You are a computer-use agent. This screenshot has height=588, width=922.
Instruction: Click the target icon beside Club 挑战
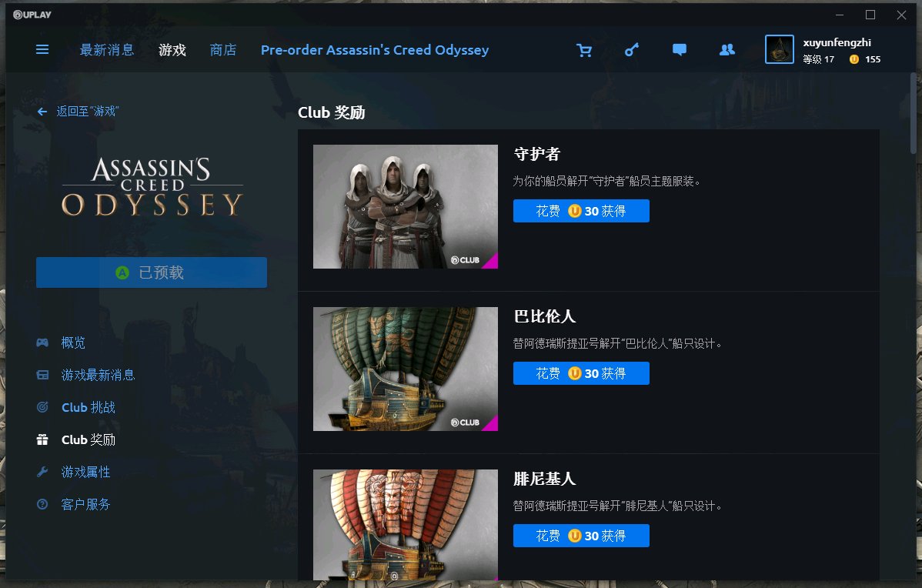[x=42, y=407]
